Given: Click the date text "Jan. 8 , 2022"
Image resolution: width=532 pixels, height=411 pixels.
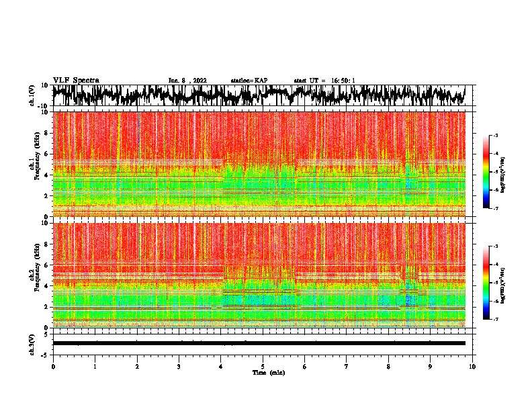Looking at the screenshot, I should click(x=187, y=81).
